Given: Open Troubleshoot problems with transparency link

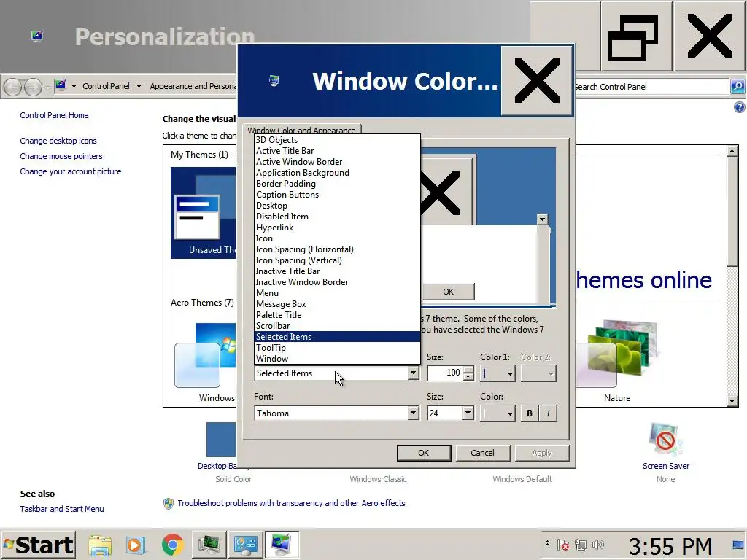Looking at the screenshot, I should pyautogui.click(x=291, y=503).
